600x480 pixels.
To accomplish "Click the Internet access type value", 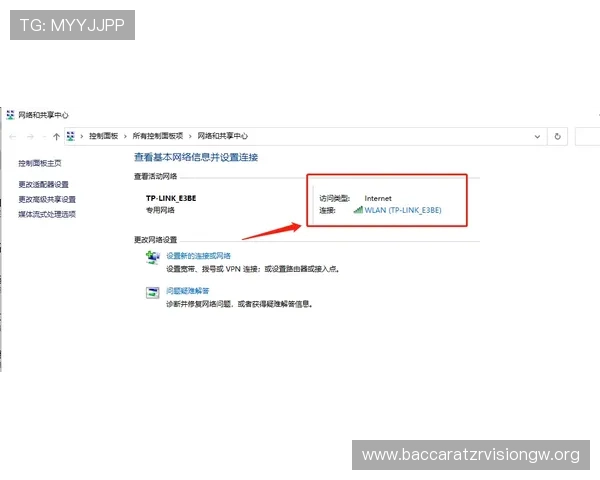I will [378, 198].
